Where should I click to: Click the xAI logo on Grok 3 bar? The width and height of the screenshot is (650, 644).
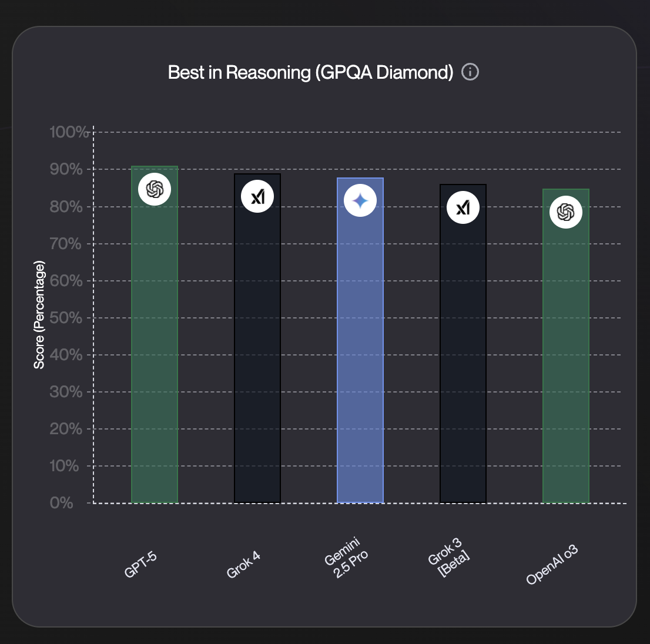click(463, 207)
